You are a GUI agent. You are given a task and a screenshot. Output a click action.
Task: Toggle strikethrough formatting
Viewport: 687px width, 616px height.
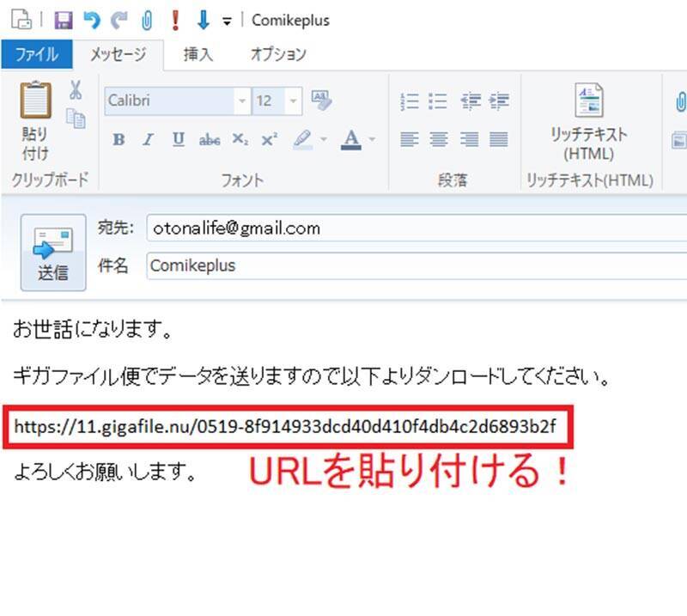(210, 139)
